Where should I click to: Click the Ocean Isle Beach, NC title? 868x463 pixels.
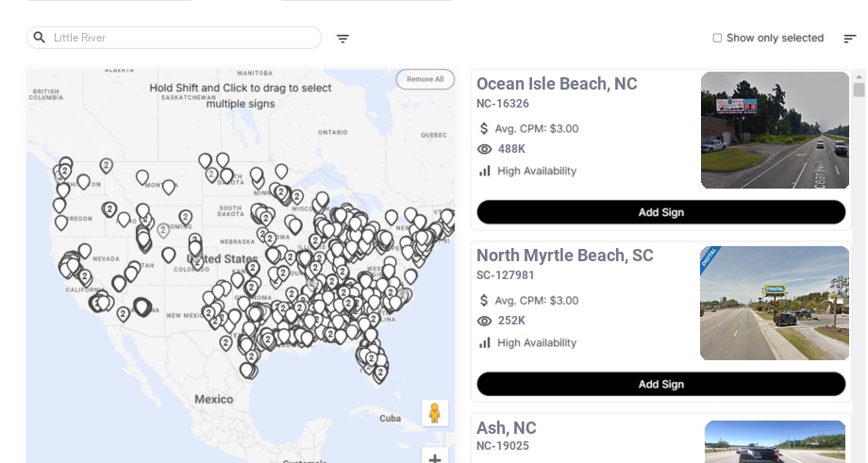(557, 84)
